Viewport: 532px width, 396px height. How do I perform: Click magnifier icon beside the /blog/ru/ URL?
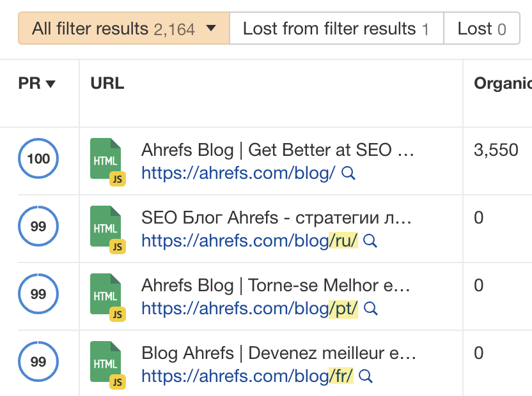[370, 241]
